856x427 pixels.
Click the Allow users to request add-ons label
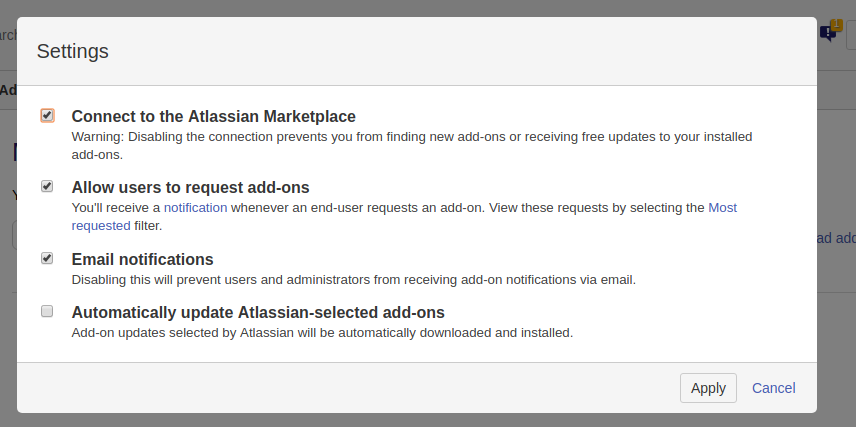click(190, 187)
